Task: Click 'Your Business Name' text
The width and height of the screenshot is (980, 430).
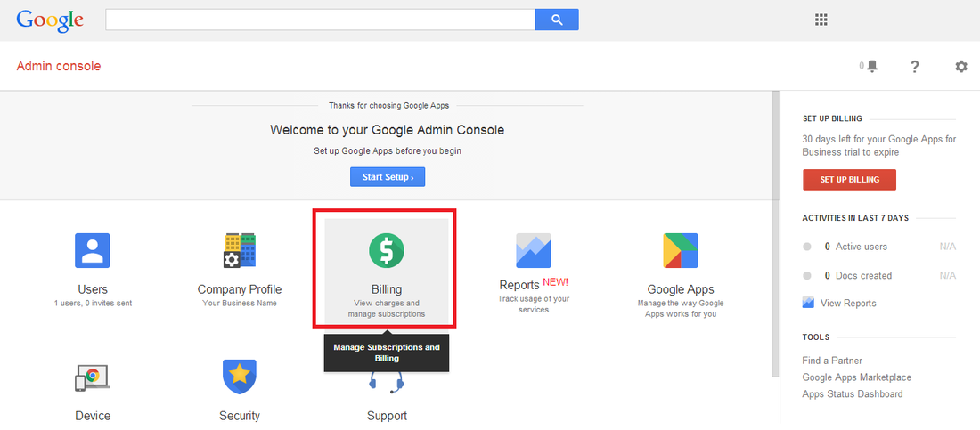Action: 240,303
